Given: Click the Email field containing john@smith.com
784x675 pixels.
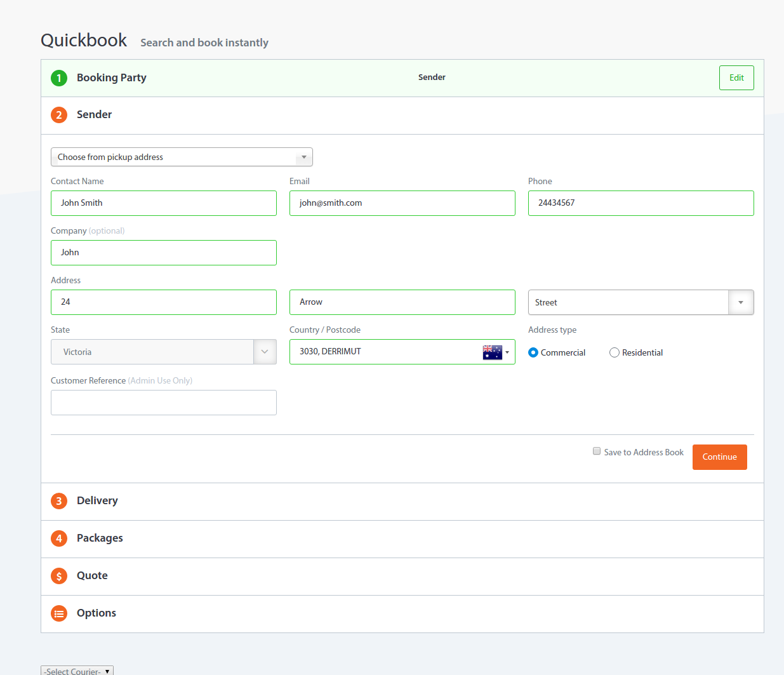Looking at the screenshot, I should click(x=402, y=203).
